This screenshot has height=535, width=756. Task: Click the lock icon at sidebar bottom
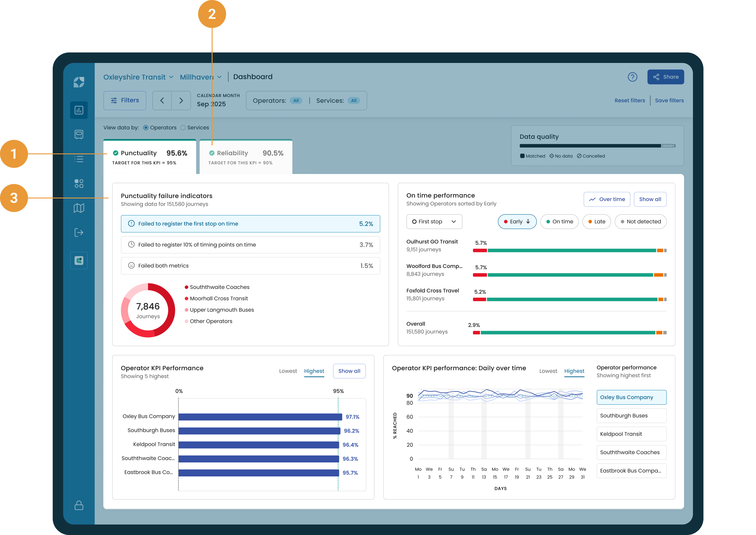click(x=79, y=505)
